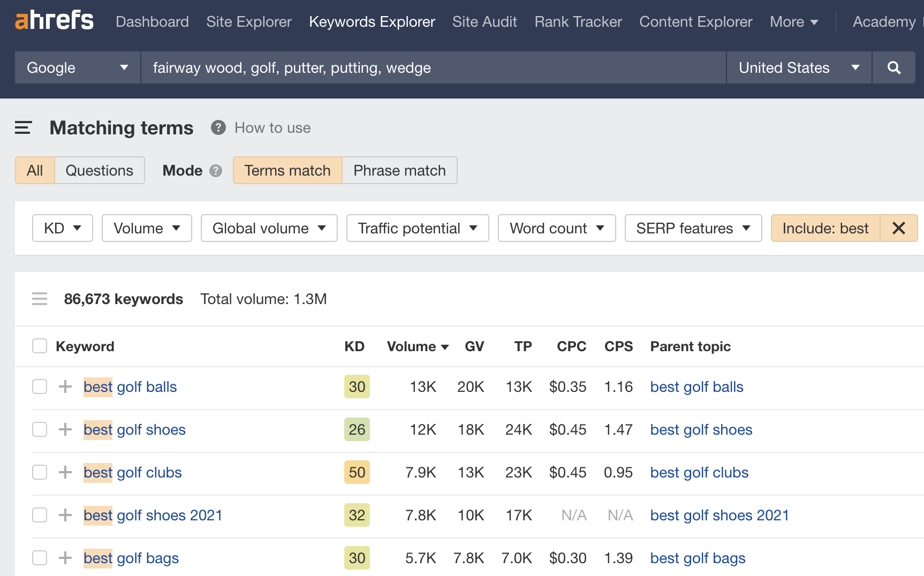
Task: Click the keyword search input field
Action: 433,67
